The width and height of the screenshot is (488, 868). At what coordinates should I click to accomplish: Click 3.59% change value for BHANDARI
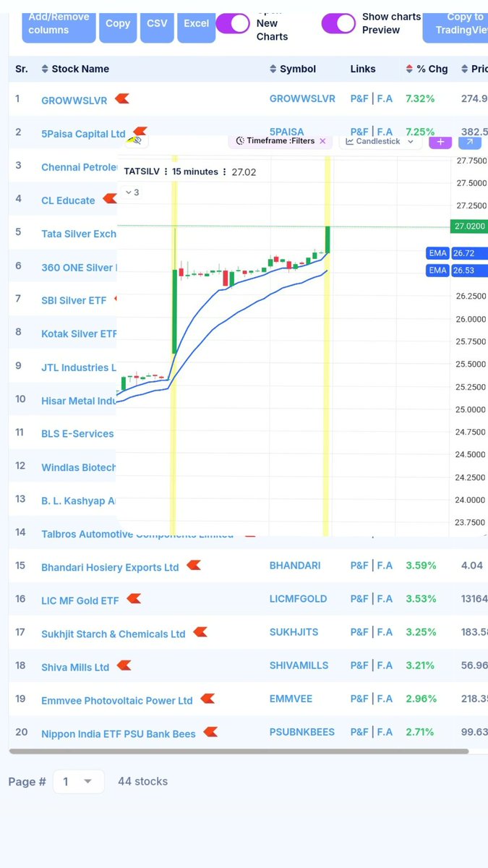pos(421,566)
